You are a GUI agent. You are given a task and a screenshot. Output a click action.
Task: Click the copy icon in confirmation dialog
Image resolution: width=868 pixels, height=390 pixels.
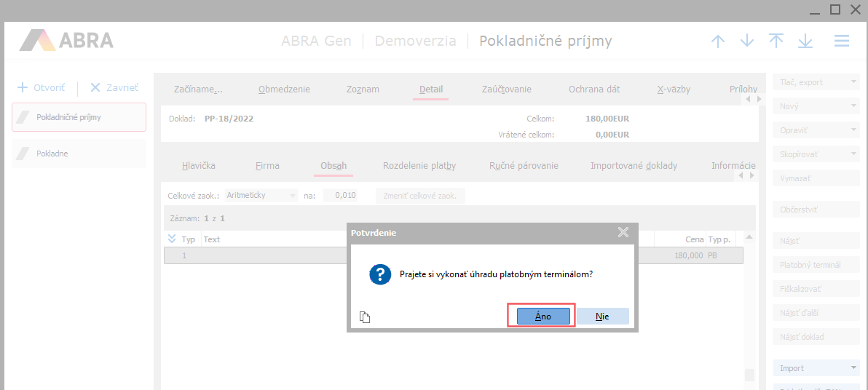point(366,317)
